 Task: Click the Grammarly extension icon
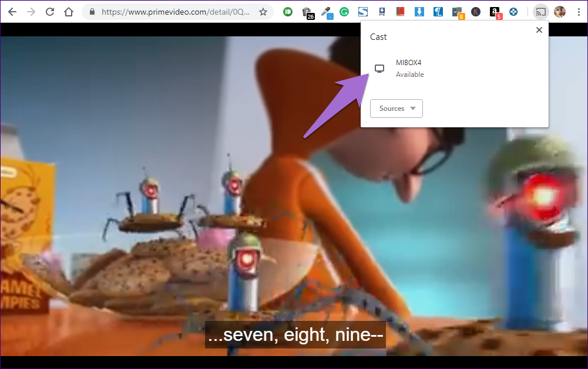[344, 12]
